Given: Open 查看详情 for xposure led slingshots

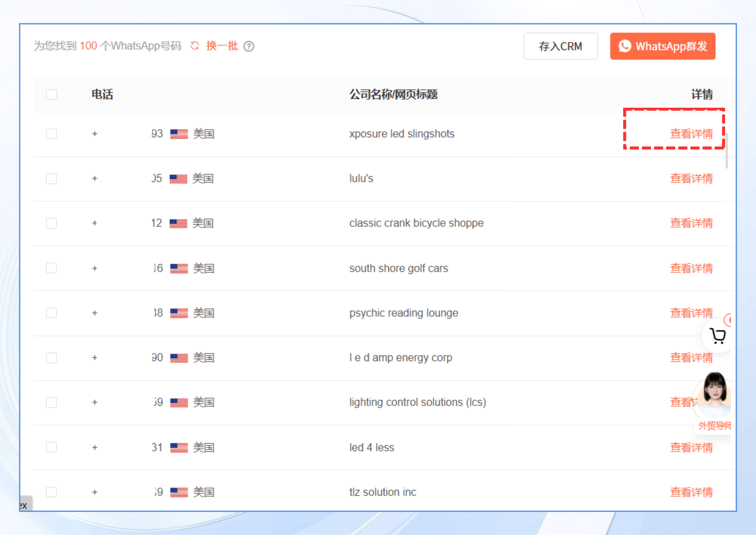Looking at the screenshot, I should (x=691, y=134).
